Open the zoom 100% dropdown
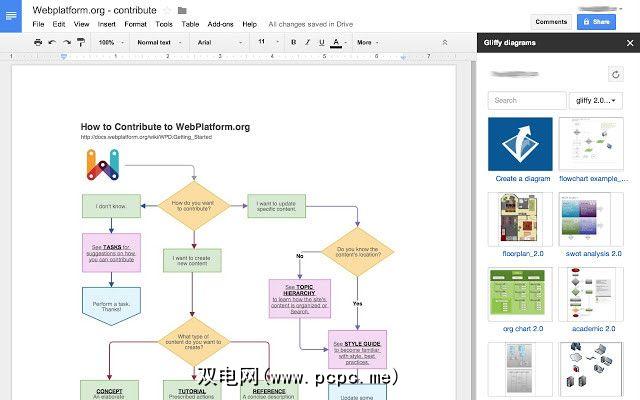640x400 pixels. tap(111, 42)
